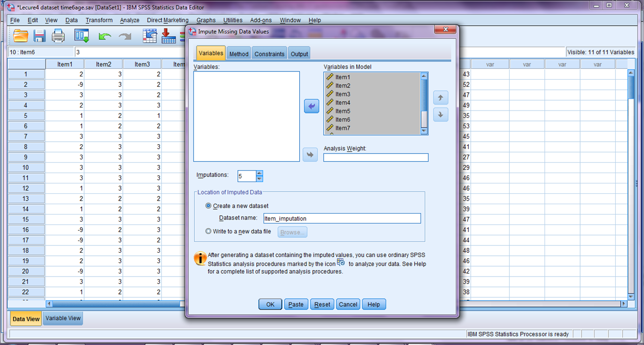Screen dimensions: 644x345
Task: Click the green Undo arrow icon
Action: [105, 36]
